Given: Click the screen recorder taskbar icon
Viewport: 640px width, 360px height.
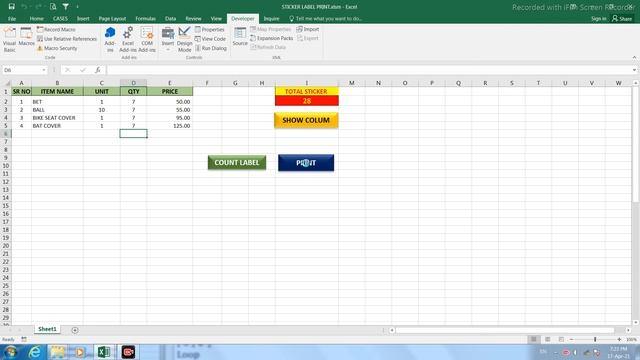Looking at the screenshot, I should [x=128, y=352].
